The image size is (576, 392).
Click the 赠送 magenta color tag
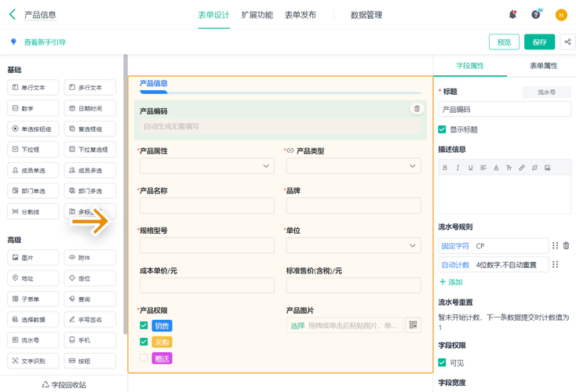(162, 358)
